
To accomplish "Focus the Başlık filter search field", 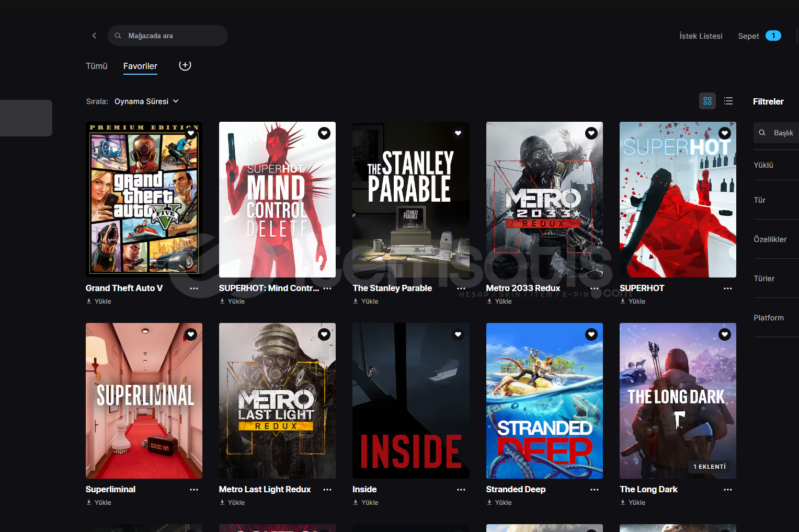I will pos(776,133).
